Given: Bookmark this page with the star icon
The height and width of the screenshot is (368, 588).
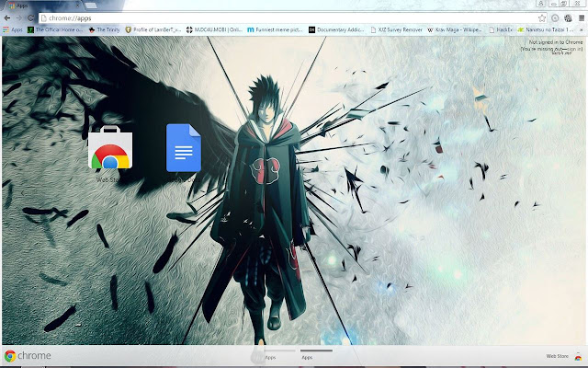Looking at the screenshot, I should pyautogui.click(x=542, y=18).
